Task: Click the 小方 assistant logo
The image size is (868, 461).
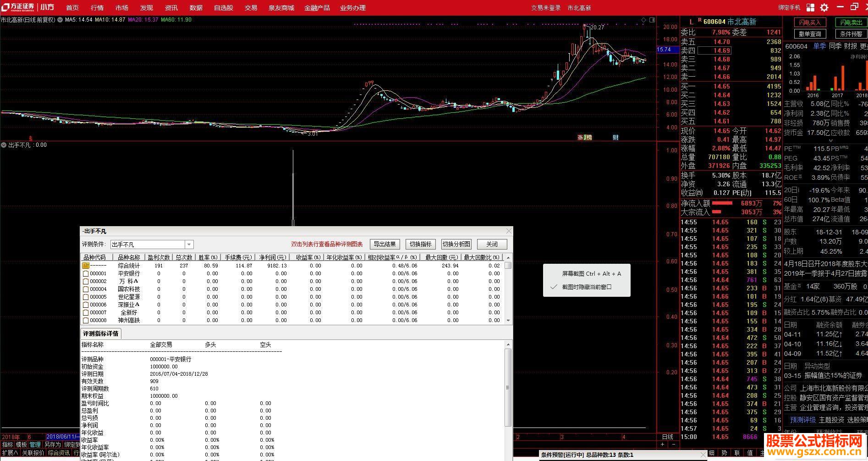Action: click(47, 7)
